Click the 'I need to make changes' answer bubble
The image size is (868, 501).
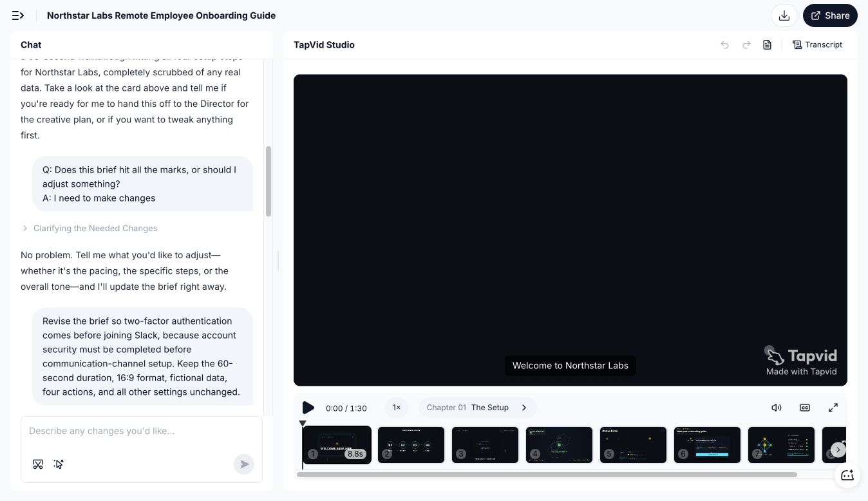click(142, 184)
